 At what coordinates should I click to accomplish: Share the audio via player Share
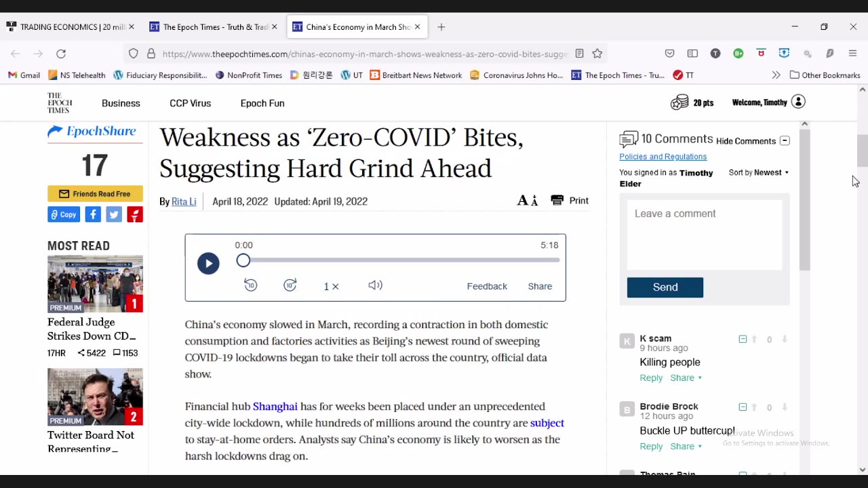[540, 286]
